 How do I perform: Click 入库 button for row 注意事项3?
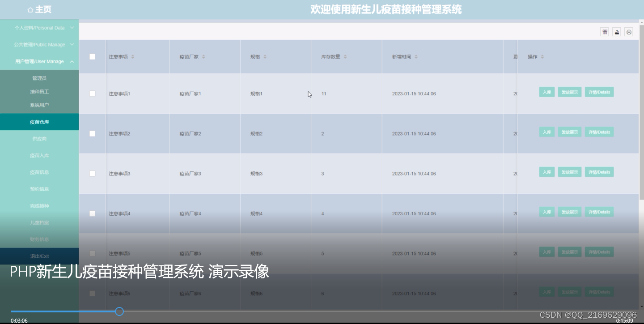[x=547, y=172]
